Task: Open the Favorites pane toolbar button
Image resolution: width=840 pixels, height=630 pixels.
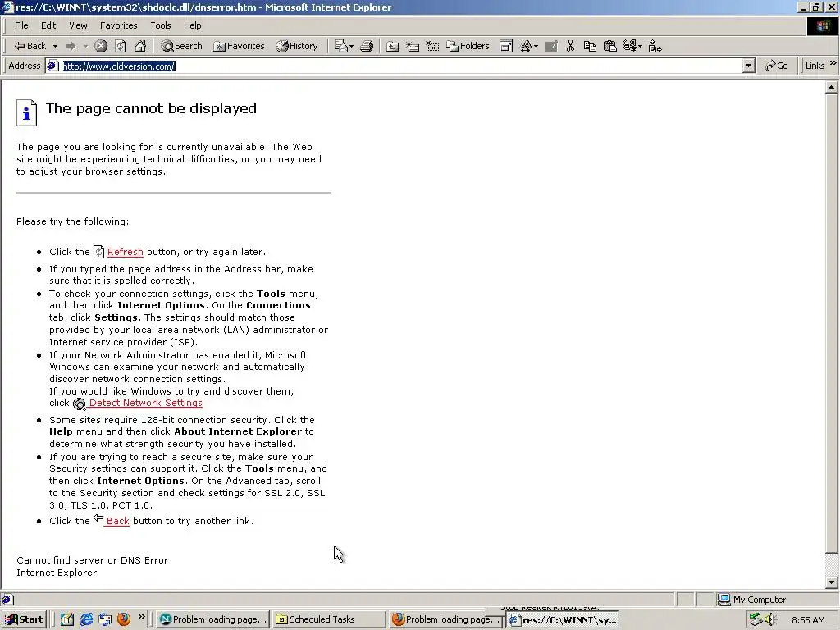Action: coord(239,46)
